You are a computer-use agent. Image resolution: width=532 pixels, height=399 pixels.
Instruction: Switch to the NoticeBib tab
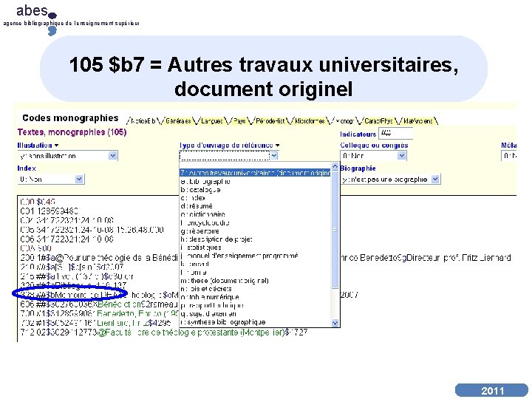point(143,120)
